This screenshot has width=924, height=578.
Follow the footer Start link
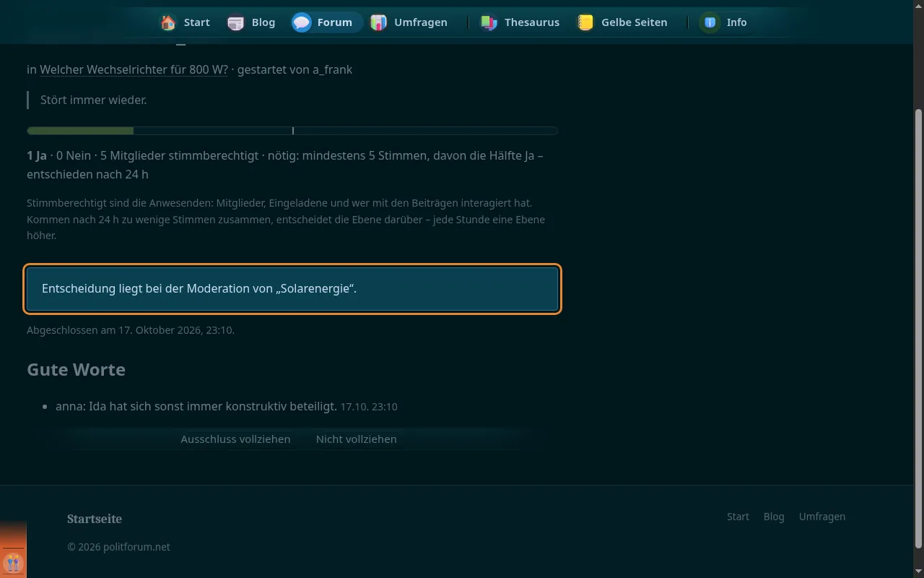click(x=738, y=516)
